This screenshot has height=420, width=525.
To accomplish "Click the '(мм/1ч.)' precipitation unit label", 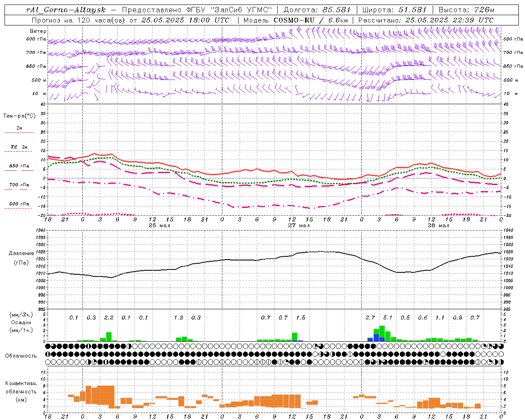I will point(21,330).
